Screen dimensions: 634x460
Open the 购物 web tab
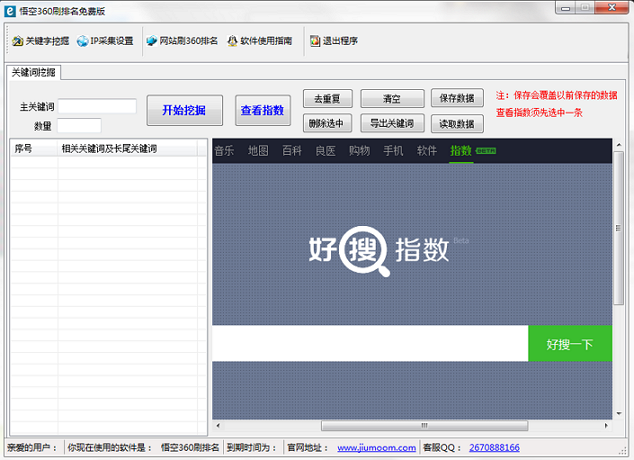[x=359, y=151]
